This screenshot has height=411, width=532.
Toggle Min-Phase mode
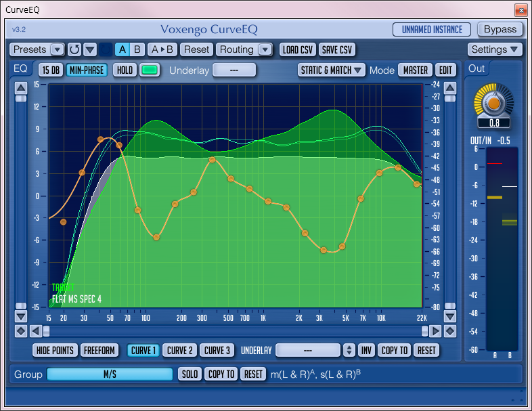87,70
